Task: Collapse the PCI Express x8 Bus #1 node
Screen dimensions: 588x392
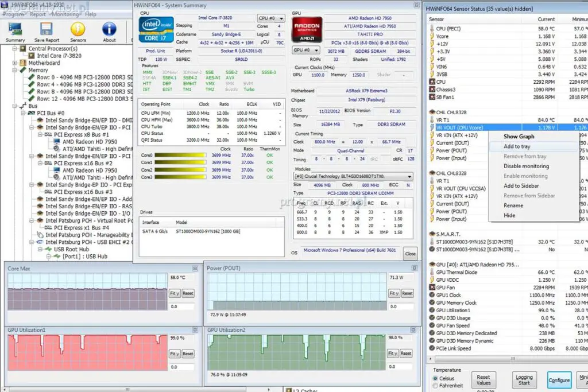Action: pos(40,134)
